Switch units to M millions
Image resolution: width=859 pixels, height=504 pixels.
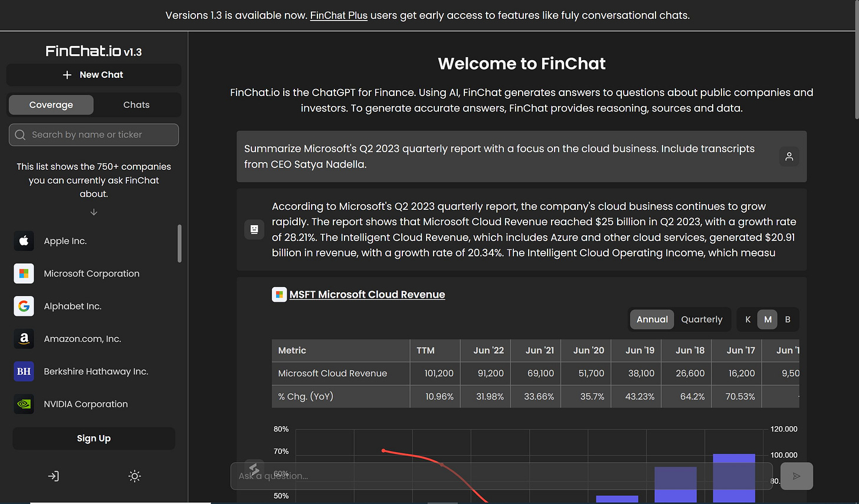click(768, 319)
